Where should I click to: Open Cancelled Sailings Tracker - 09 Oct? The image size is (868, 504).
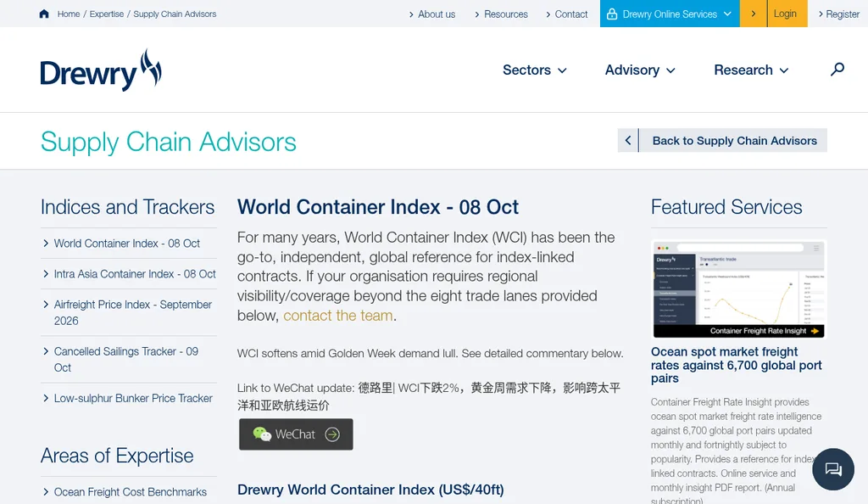pyautogui.click(x=126, y=360)
